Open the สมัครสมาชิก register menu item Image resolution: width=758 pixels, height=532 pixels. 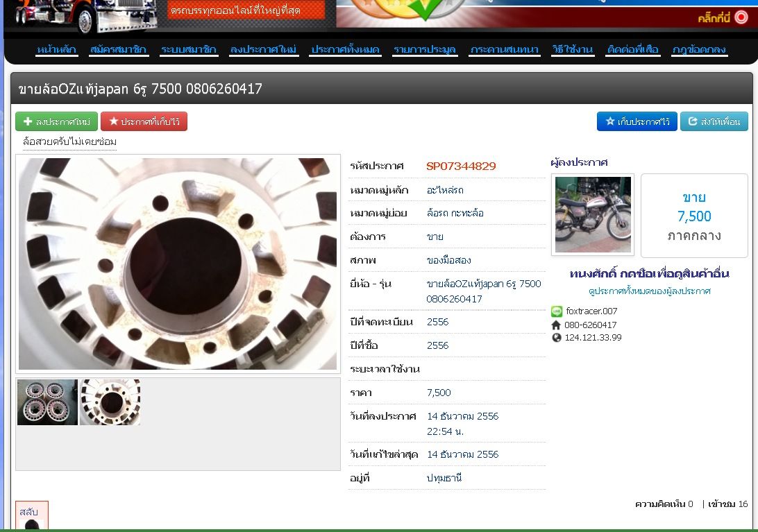[118, 49]
